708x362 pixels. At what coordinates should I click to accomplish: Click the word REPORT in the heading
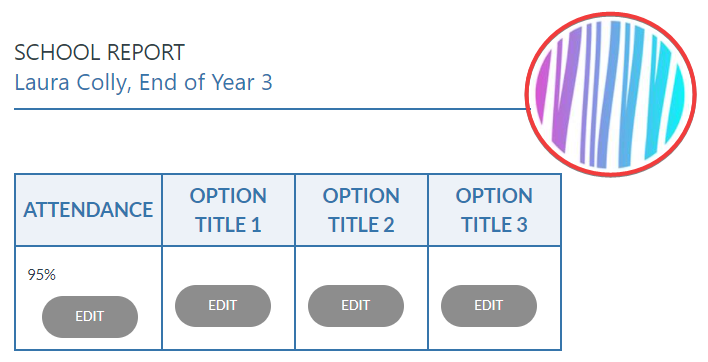tap(146, 52)
